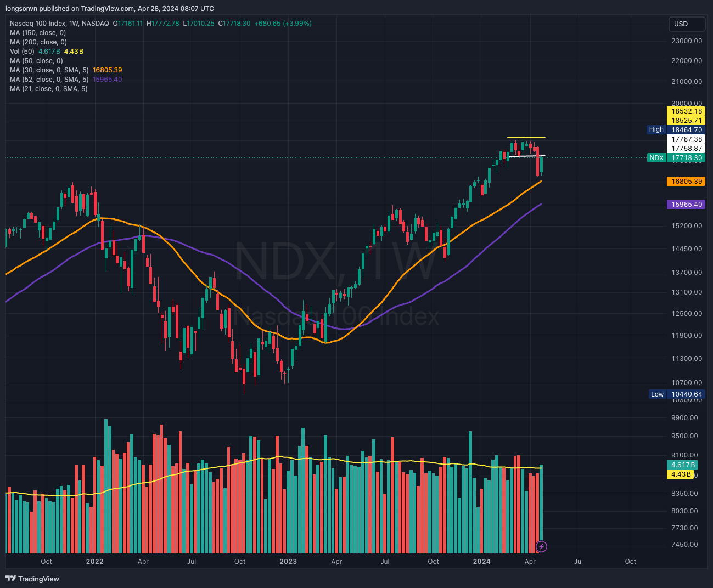Click the 18464.70 high price label

click(686, 130)
